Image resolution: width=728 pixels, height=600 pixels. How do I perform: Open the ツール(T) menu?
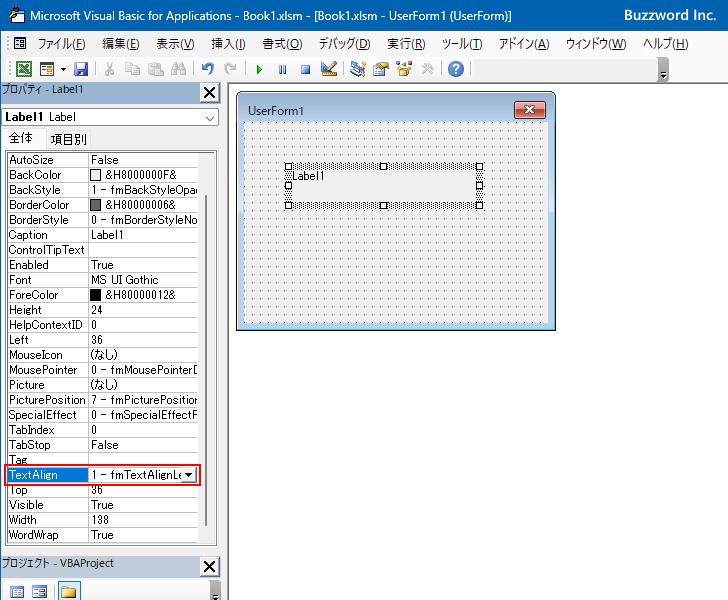point(462,44)
